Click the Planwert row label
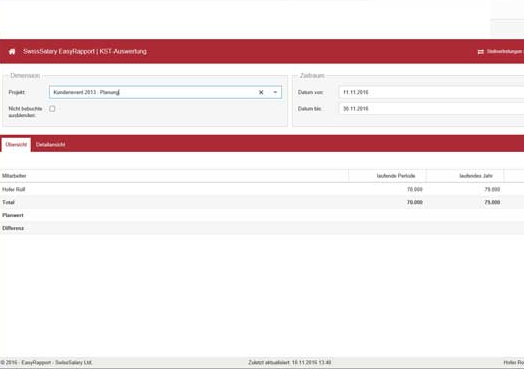 [x=13, y=215]
